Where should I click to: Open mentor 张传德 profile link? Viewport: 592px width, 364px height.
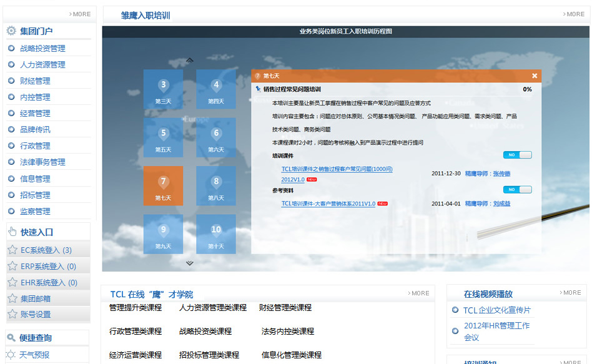pos(502,174)
